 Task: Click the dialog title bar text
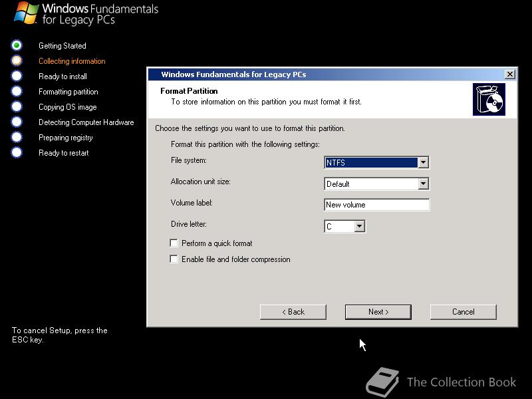pos(233,74)
